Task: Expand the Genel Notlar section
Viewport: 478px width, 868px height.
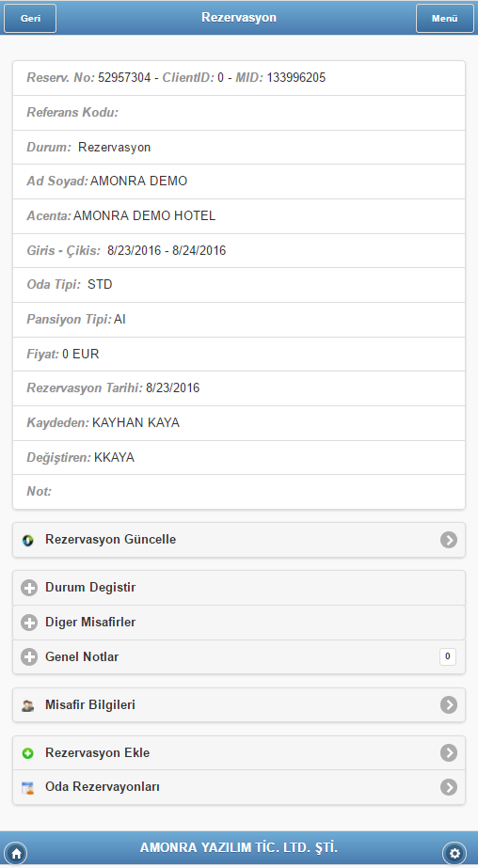Action: 239,657
